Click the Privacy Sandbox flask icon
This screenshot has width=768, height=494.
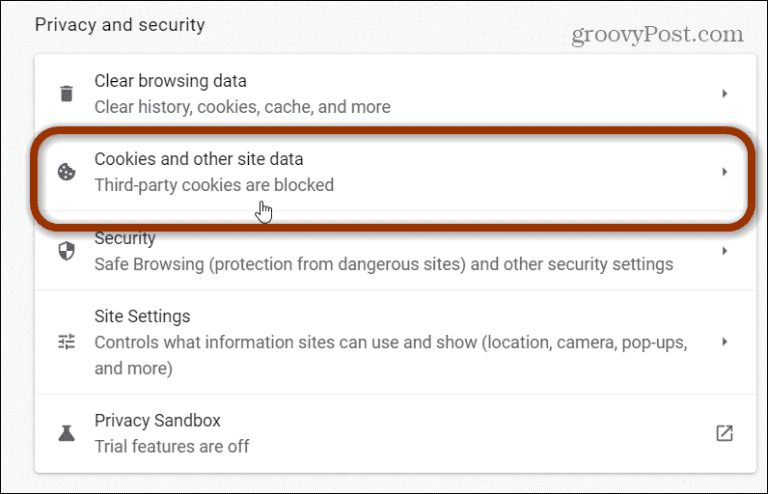pos(67,433)
